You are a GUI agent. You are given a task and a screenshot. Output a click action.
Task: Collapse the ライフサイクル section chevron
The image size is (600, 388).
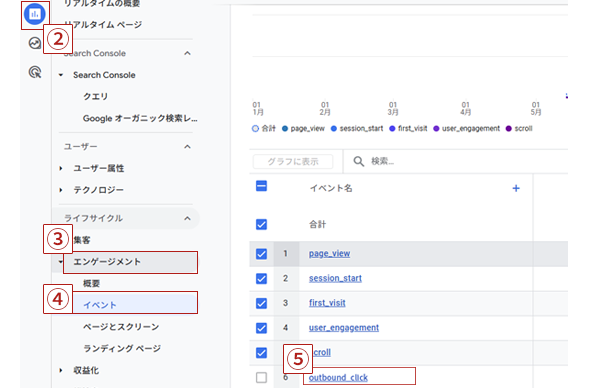[x=187, y=218]
